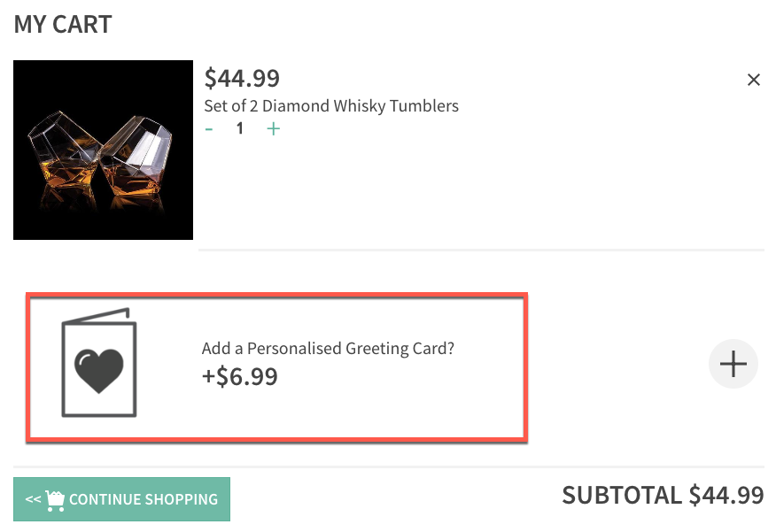Click the $44.99 item price
The height and width of the screenshot is (532, 776).
coord(242,78)
